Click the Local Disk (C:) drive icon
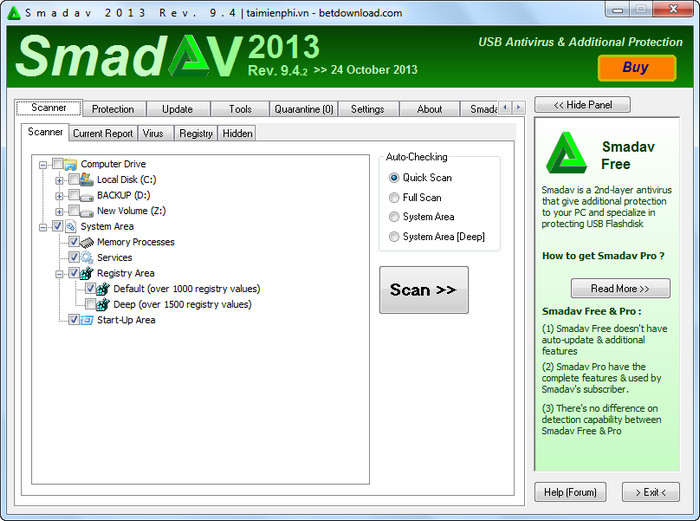 (87, 180)
